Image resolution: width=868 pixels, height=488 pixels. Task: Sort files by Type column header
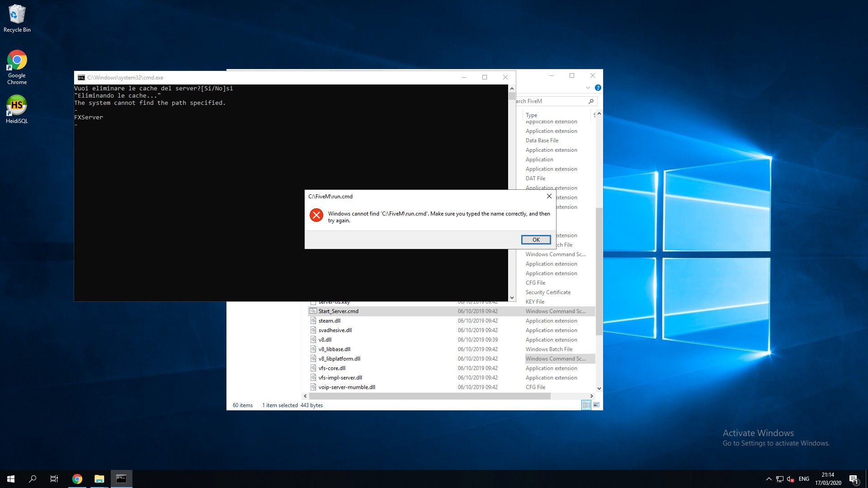point(532,115)
